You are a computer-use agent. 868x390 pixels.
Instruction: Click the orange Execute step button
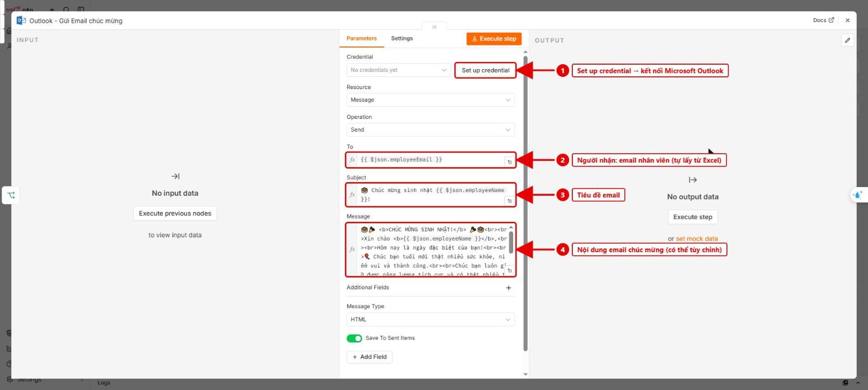click(x=494, y=39)
